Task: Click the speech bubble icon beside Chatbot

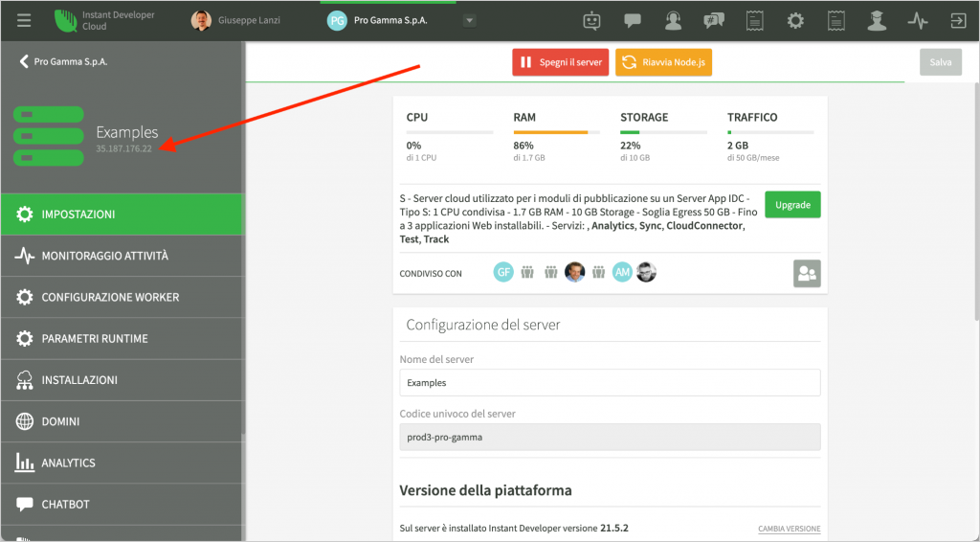Action: [x=24, y=504]
